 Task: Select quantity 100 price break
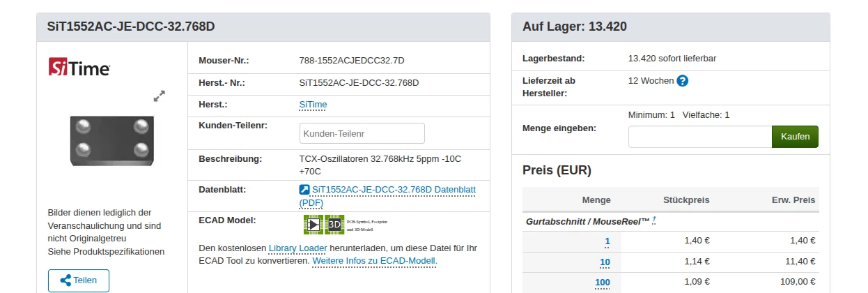(x=603, y=283)
